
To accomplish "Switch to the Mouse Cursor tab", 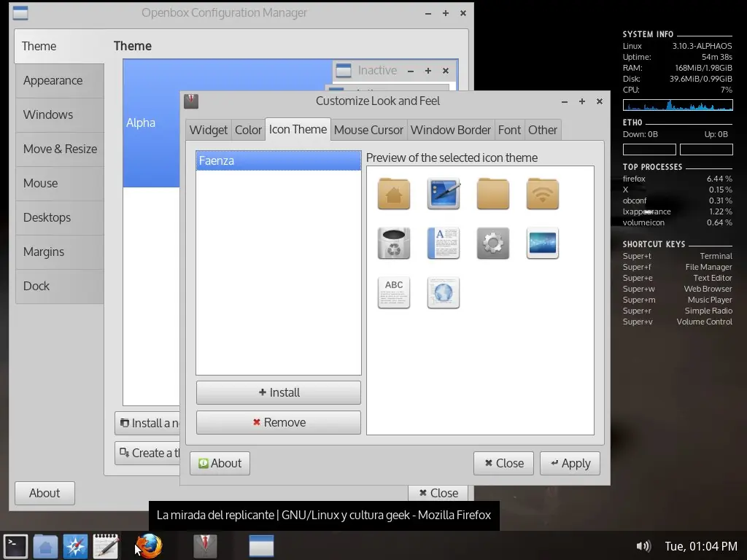I will [x=368, y=130].
